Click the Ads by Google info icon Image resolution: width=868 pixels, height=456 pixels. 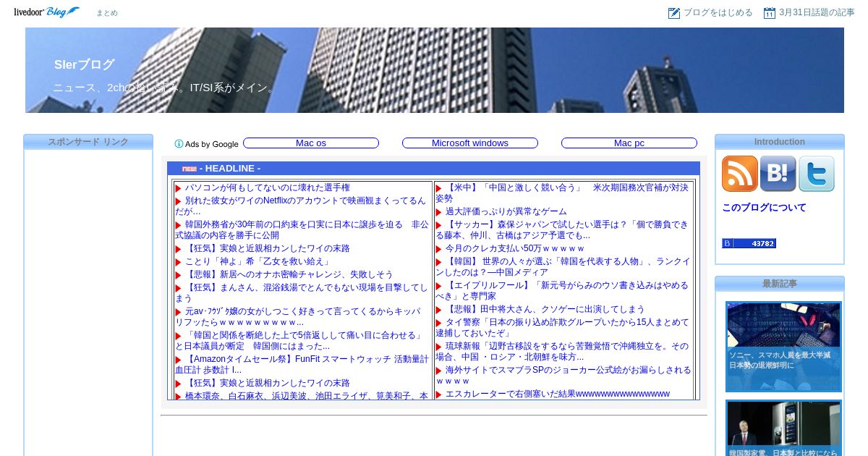click(x=179, y=144)
